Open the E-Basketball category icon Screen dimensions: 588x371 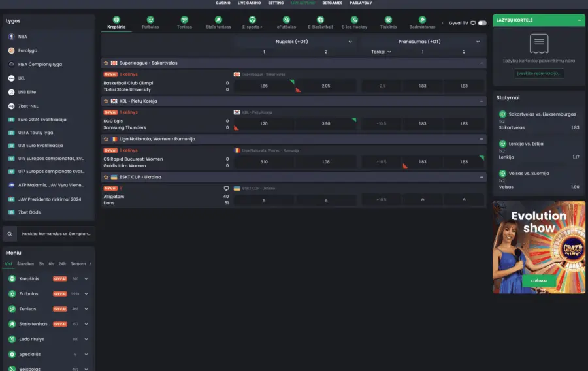[x=320, y=20]
